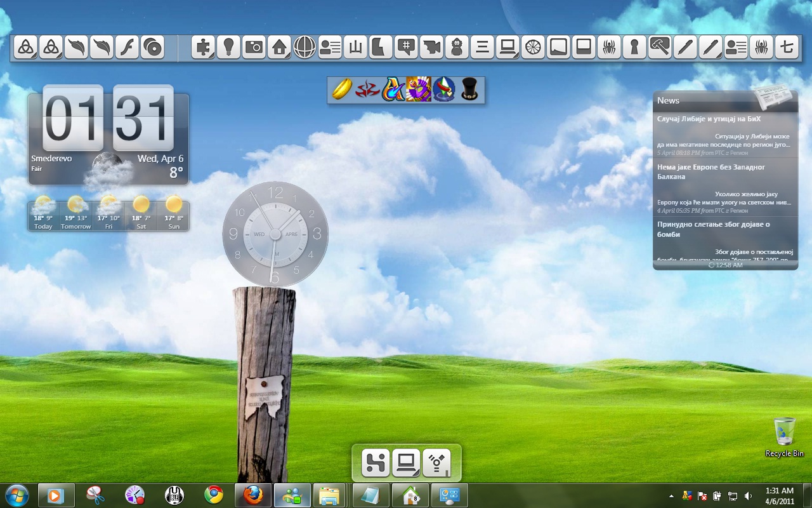Open the green plumbob Sims game icon
The width and height of the screenshot is (812, 508).
point(444,90)
